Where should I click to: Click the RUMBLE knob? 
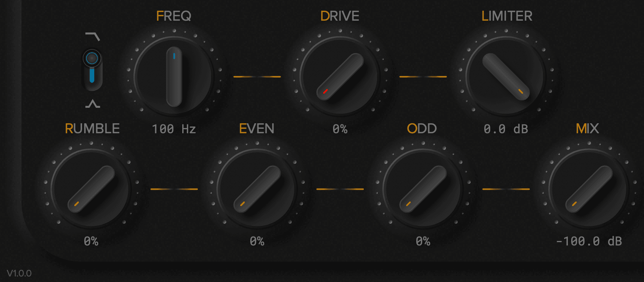[91, 189]
